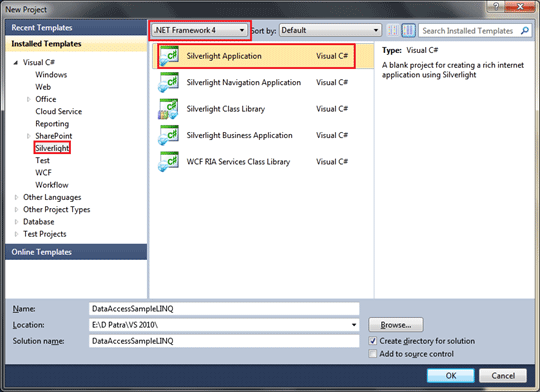
Task: Switch to medium icons view
Action: point(409,31)
